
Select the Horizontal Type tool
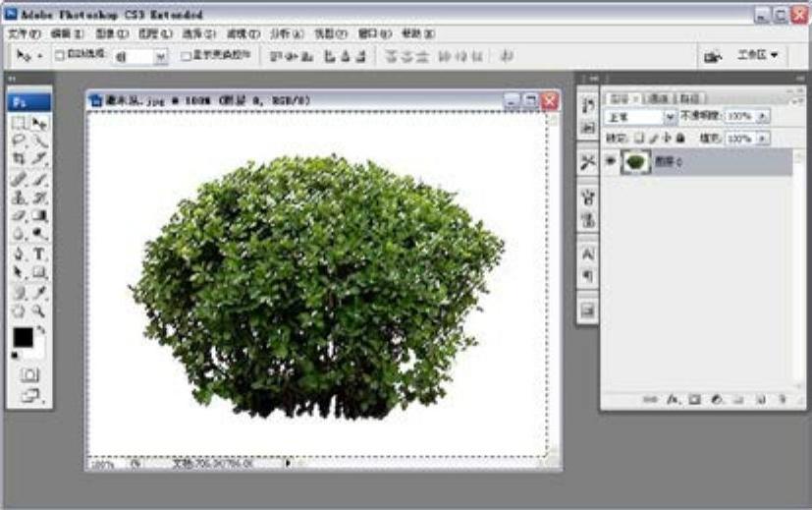39,254
